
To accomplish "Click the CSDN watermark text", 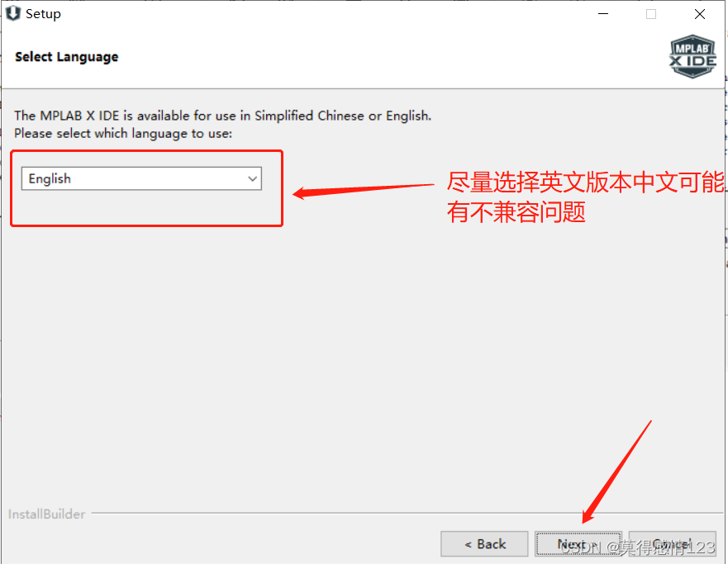I will (x=637, y=547).
